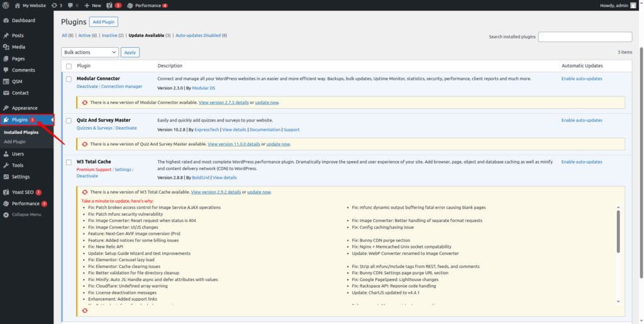Check the Modular Connector checkbox
Image resolution: width=644 pixels, height=324 pixels.
69,79
